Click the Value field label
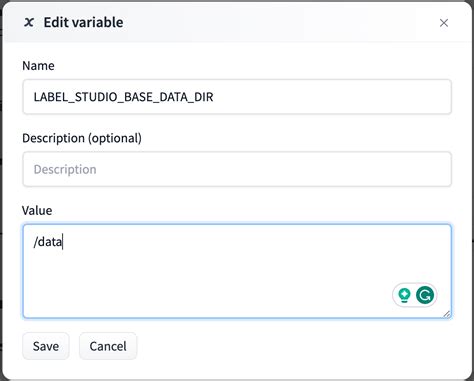 pyautogui.click(x=37, y=210)
